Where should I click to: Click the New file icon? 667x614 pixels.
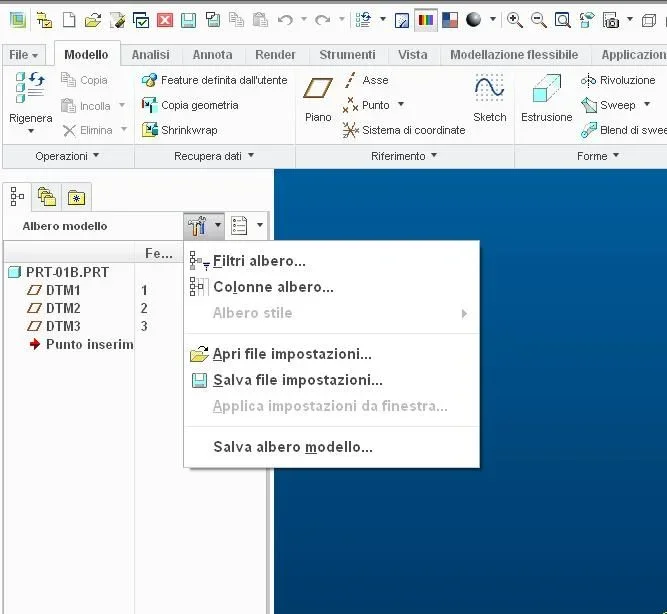69,20
